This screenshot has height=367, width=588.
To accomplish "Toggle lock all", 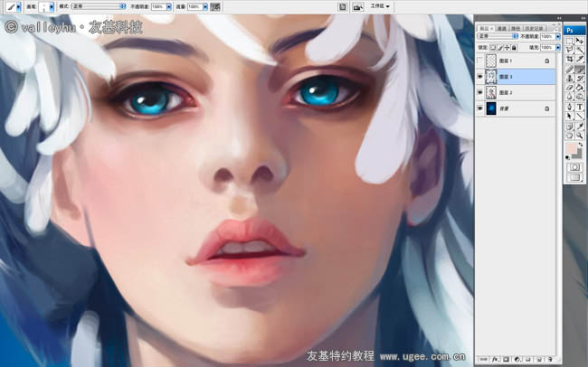I will 514,48.
